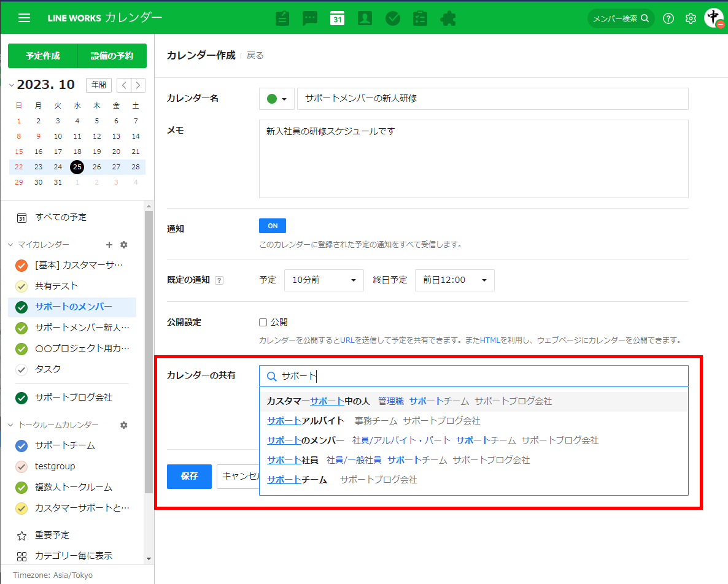Open the hamburger menu icon
728x584 pixels.
(x=24, y=18)
